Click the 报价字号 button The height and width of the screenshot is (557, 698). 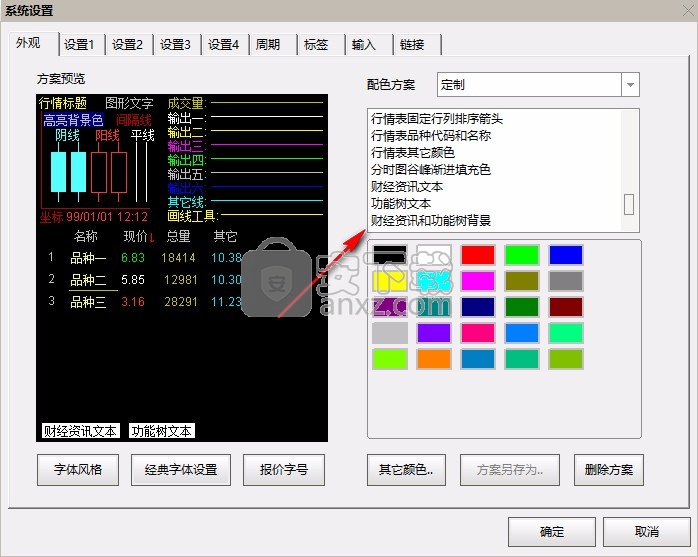pos(284,470)
